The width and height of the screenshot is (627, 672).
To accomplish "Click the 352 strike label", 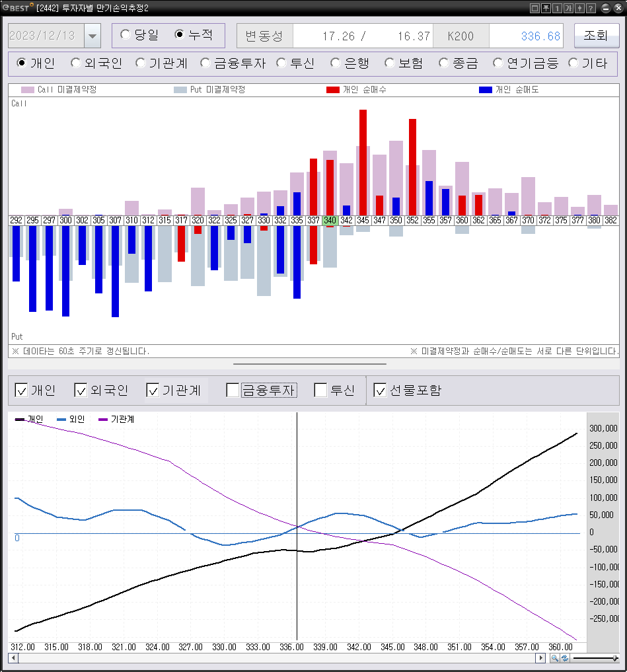I will [413, 220].
